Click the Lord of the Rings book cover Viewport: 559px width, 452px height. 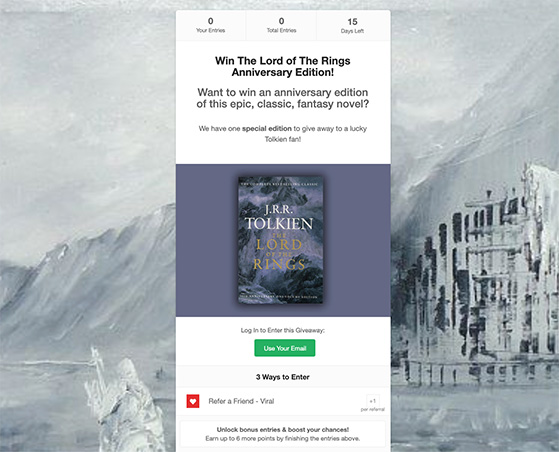(x=281, y=240)
